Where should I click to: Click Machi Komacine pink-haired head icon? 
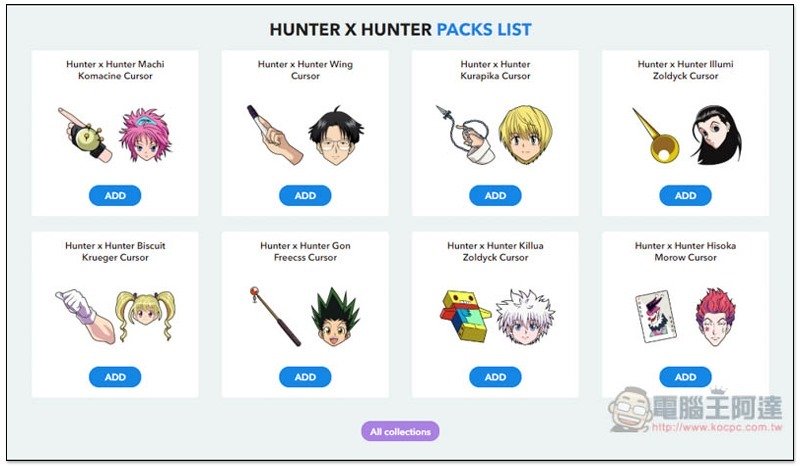tap(145, 135)
